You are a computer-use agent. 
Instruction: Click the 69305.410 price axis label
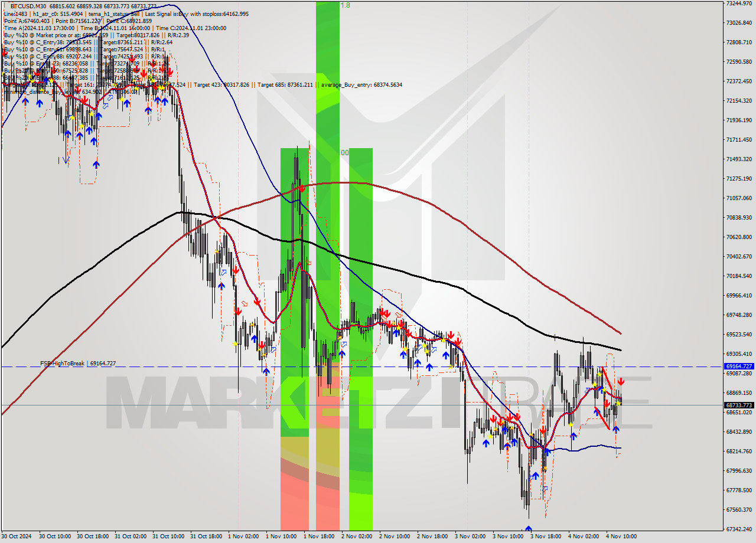click(739, 354)
